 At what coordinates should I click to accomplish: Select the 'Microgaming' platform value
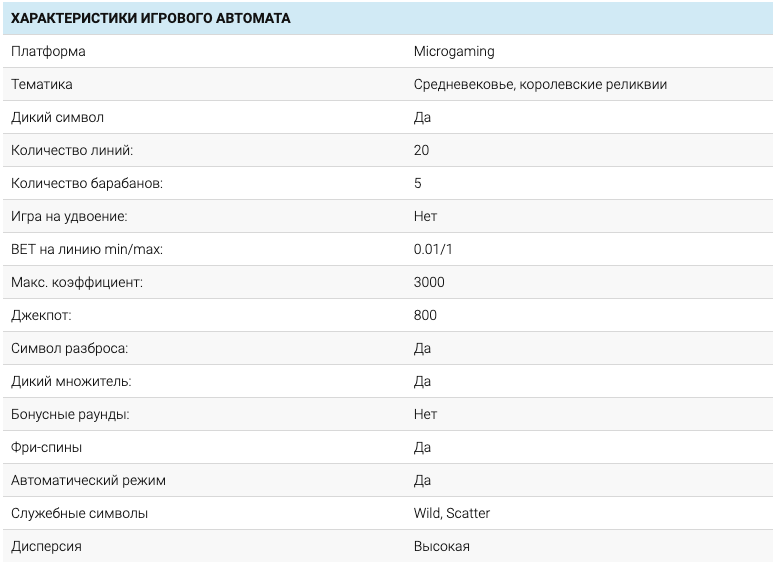pos(454,51)
